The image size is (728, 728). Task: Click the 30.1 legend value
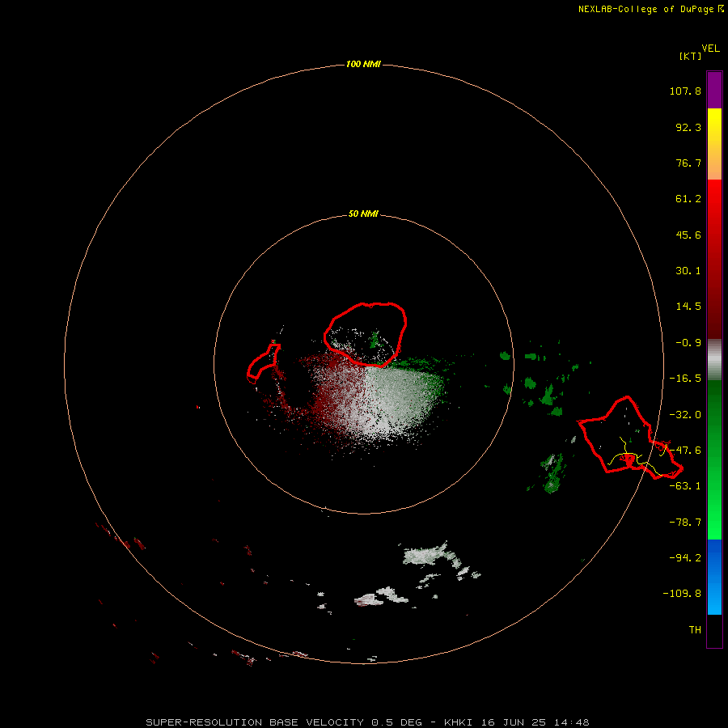pyautogui.click(x=688, y=271)
